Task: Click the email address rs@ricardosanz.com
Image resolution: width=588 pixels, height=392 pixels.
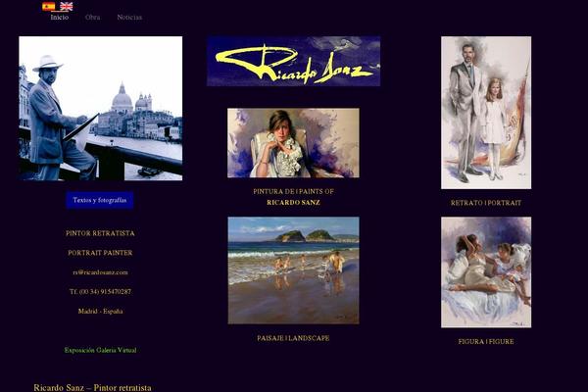Action: click(101, 272)
